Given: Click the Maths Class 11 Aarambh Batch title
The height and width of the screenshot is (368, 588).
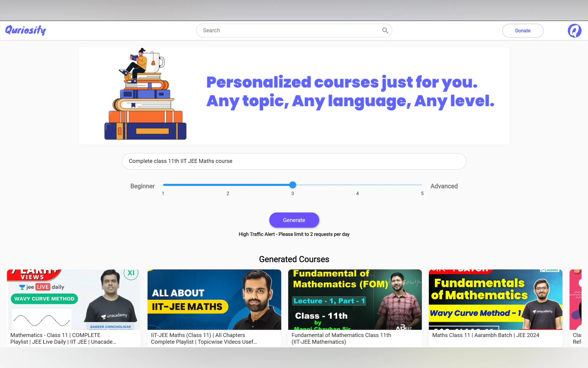Looking at the screenshot, I should tap(485, 335).
